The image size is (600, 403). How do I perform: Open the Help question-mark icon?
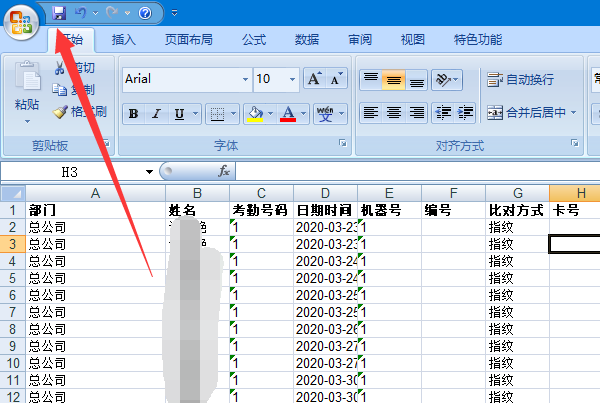click(145, 13)
